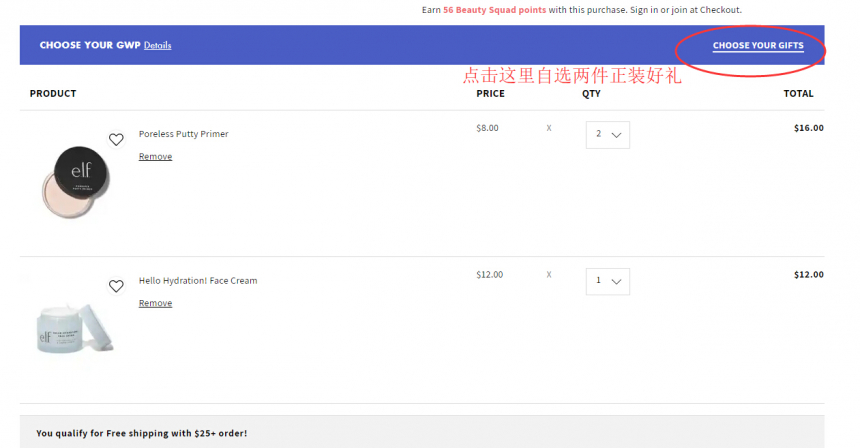Viewport: 860px width, 448px height.
Task: Select the $16.00 total for Putty Primer
Action: (808, 128)
